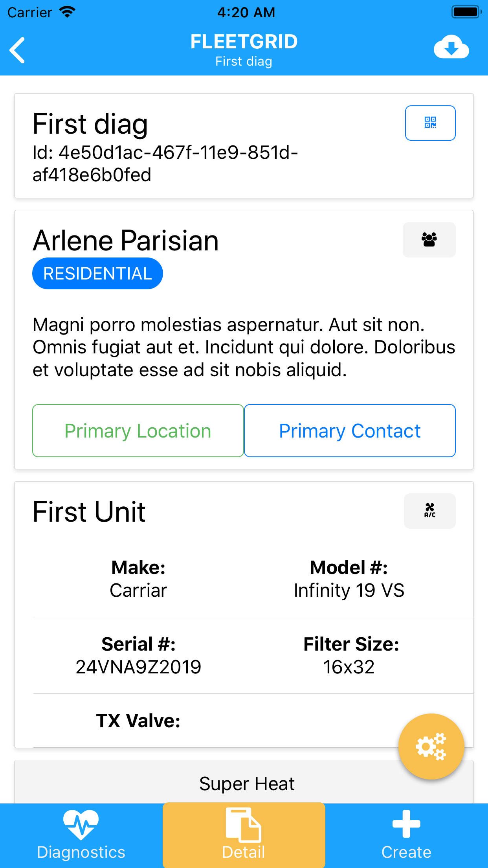The height and width of the screenshot is (868, 488).
Task: Tap the cloud download icon
Action: (451, 47)
